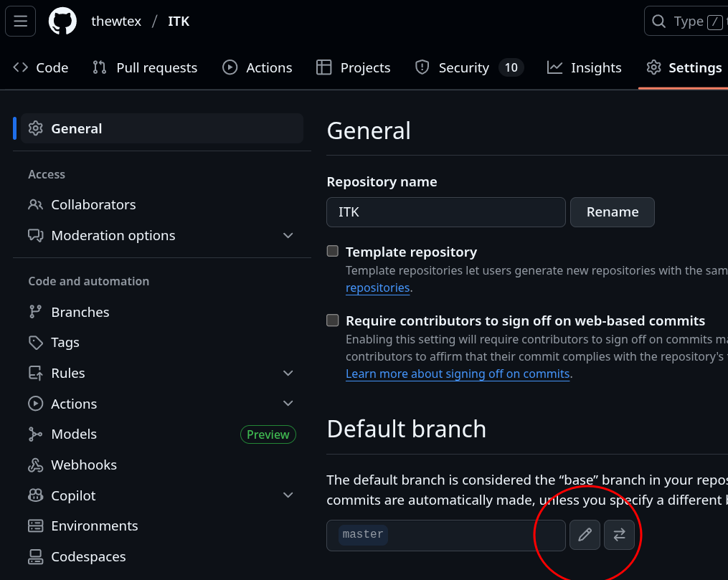Click the Collaborators people icon
Screen dimensions: 728x580
point(35,204)
